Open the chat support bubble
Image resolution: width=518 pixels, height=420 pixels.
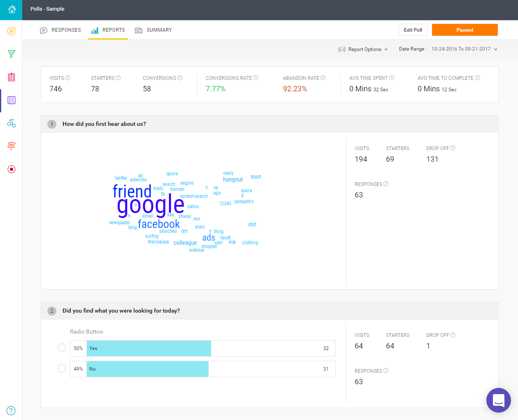point(498,400)
